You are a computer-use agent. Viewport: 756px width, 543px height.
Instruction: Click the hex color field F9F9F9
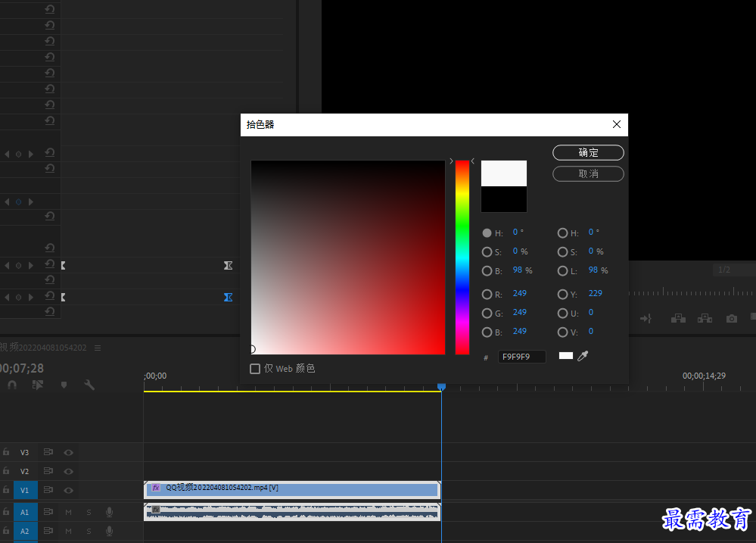(521, 357)
